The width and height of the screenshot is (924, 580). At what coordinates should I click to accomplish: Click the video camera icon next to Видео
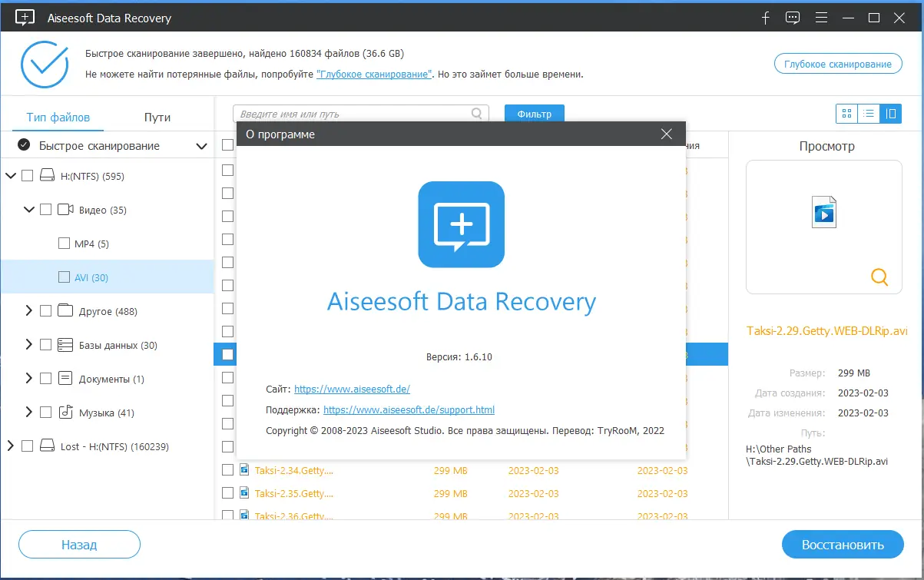(x=65, y=210)
